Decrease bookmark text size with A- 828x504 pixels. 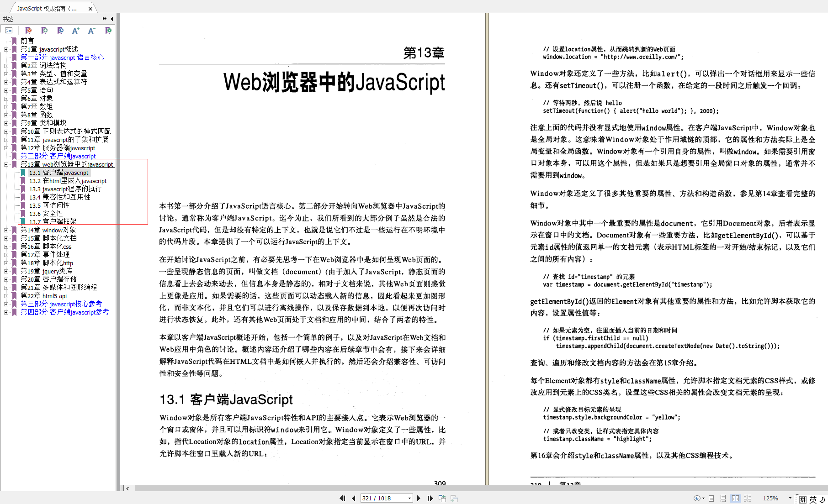[91, 30]
